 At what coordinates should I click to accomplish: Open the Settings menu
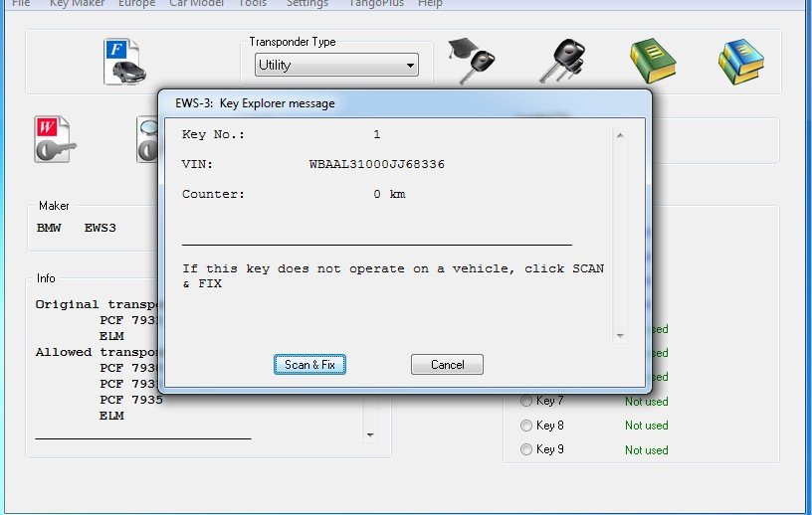307,3
